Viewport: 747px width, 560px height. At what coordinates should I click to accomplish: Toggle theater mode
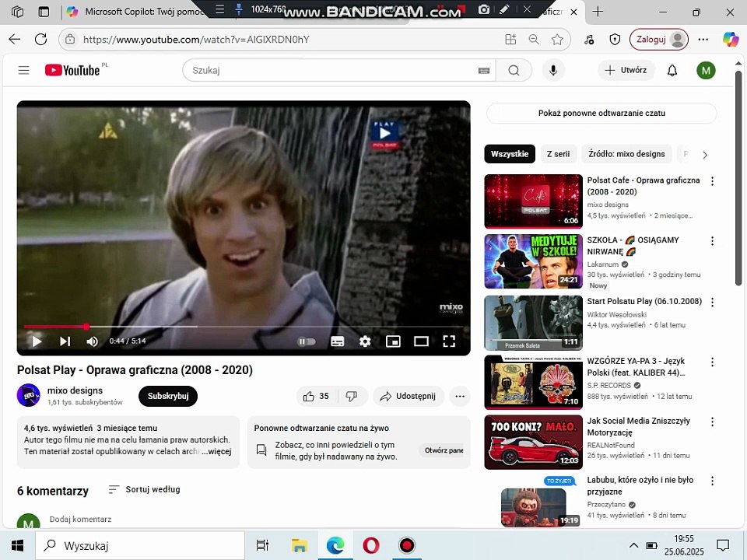click(421, 341)
